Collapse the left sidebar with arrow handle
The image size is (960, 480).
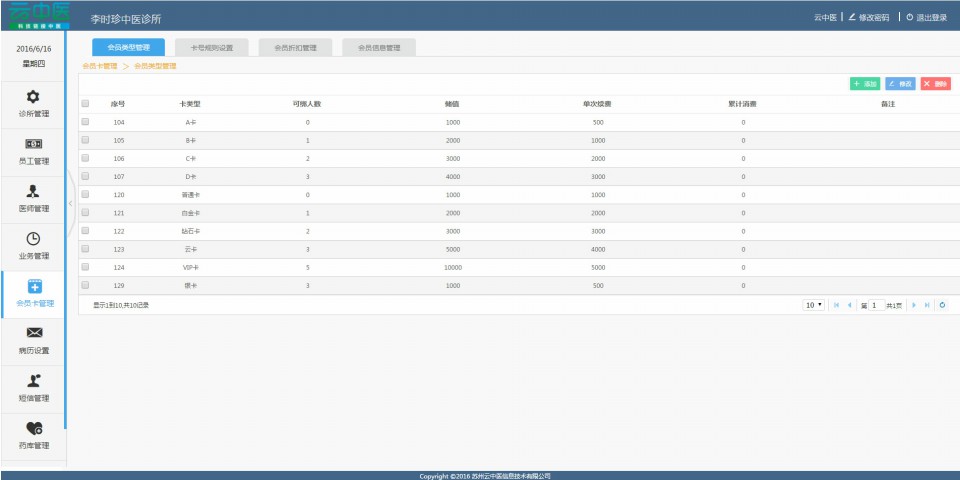click(x=70, y=204)
